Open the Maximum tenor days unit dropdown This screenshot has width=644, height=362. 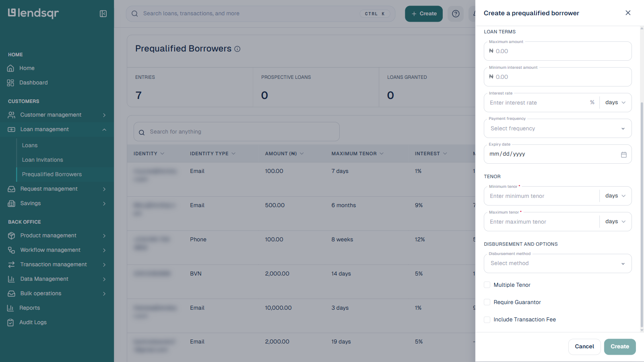615,222
